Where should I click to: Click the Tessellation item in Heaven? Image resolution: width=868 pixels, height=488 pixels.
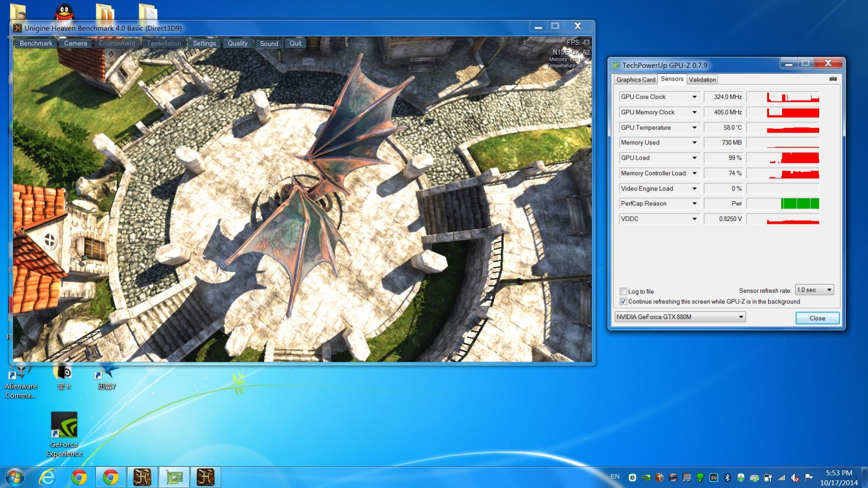(164, 43)
